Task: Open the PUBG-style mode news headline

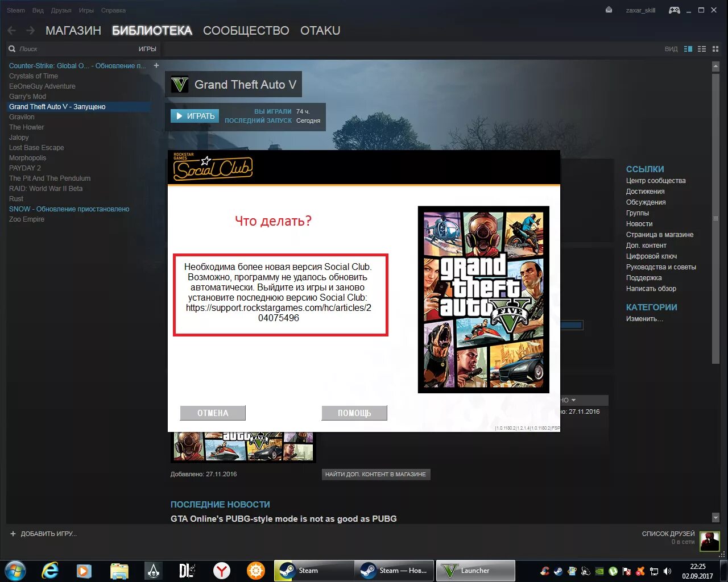Action: tap(284, 518)
